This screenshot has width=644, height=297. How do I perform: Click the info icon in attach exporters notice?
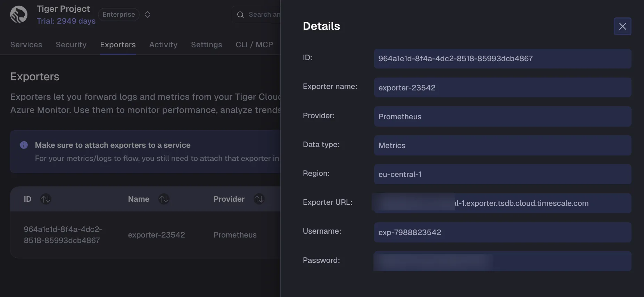click(24, 145)
